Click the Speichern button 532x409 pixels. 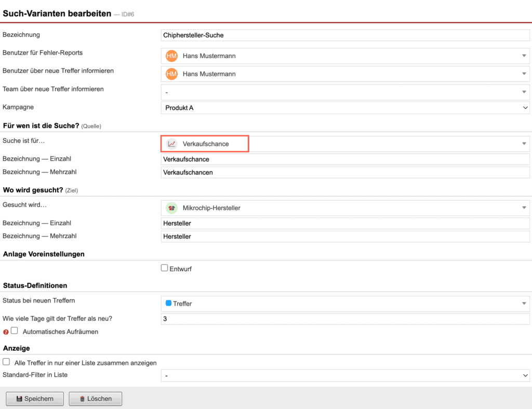pyautogui.click(x=34, y=399)
